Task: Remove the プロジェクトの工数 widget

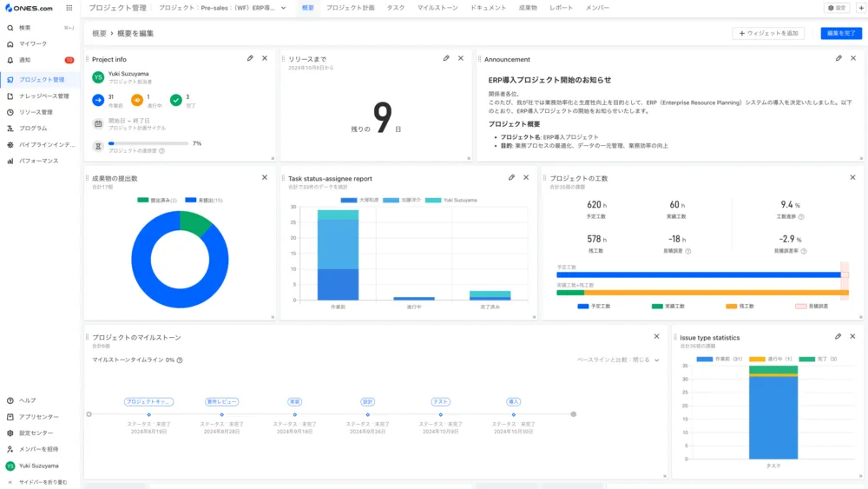Action: point(852,177)
